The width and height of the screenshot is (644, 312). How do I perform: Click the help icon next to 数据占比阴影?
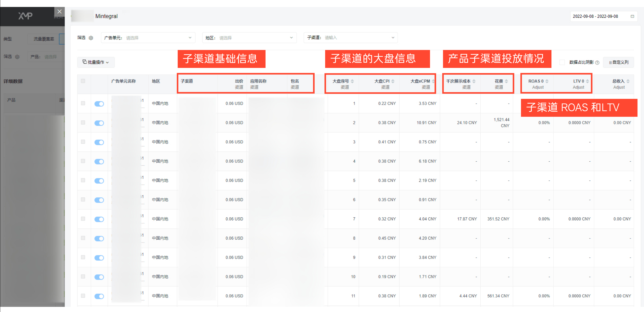597,63
